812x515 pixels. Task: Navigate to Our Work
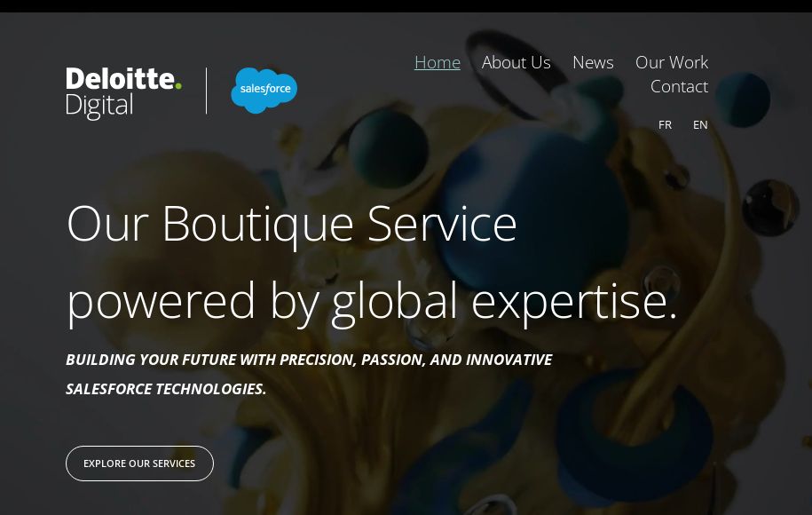point(672,62)
